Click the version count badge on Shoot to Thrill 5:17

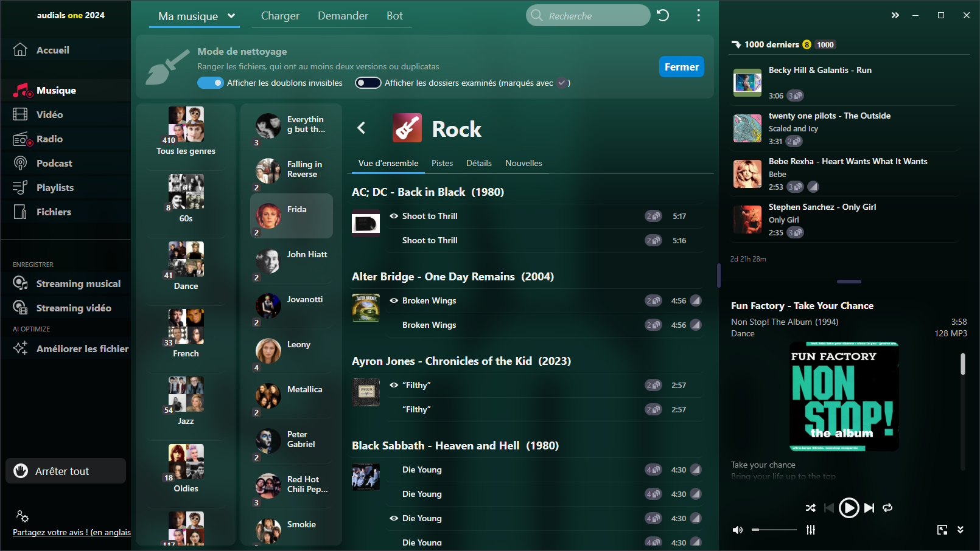[x=653, y=216]
